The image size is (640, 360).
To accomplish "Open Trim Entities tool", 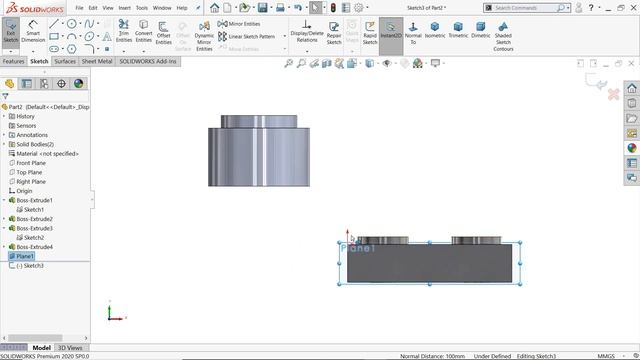I will tap(124, 31).
